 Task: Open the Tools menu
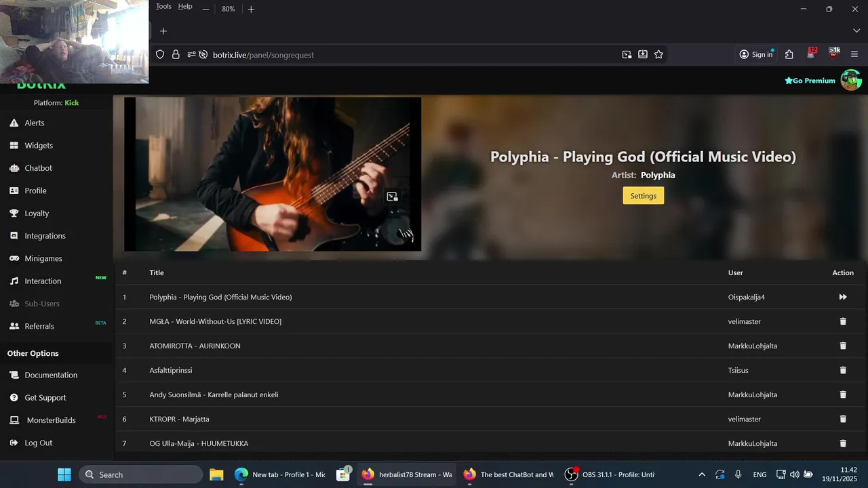(x=163, y=6)
